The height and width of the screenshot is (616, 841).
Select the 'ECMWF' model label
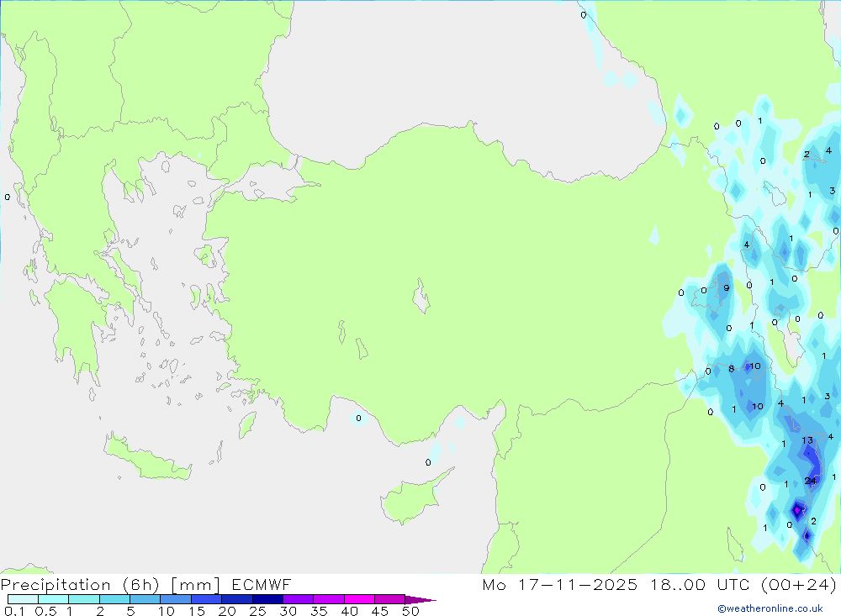click(x=262, y=584)
